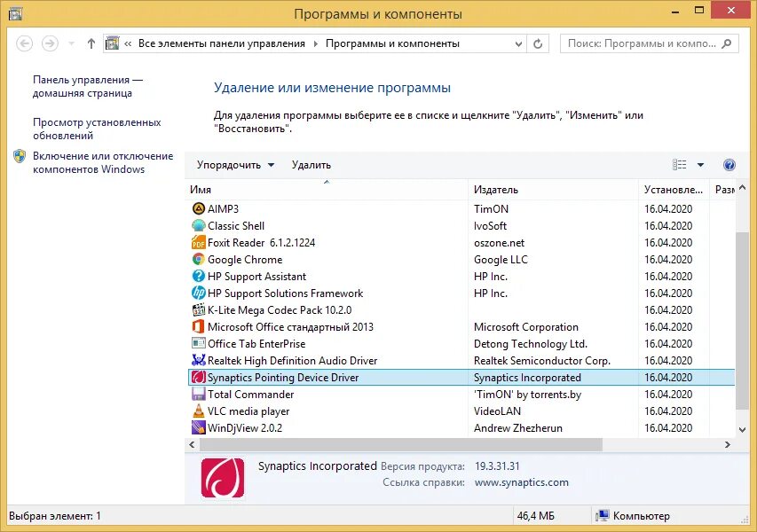The width and height of the screenshot is (757, 532).
Task: Expand hidden breadcrumb chevron at path start
Action: coord(128,44)
